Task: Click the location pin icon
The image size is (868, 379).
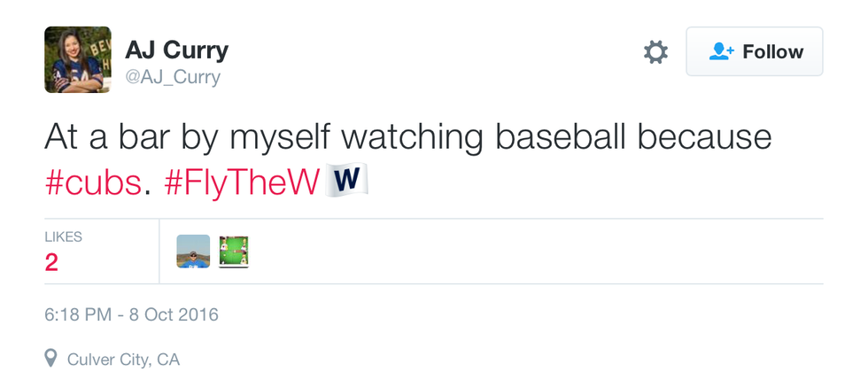Action: [x=52, y=358]
